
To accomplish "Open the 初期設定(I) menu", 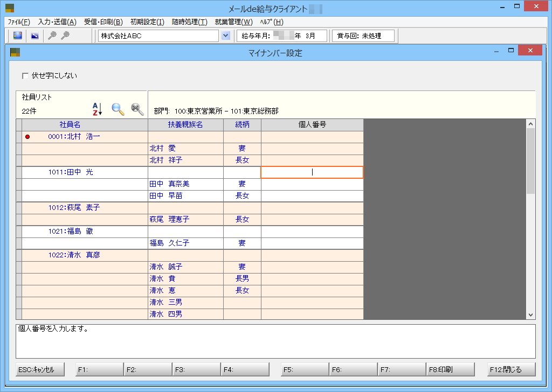I will pos(147,22).
